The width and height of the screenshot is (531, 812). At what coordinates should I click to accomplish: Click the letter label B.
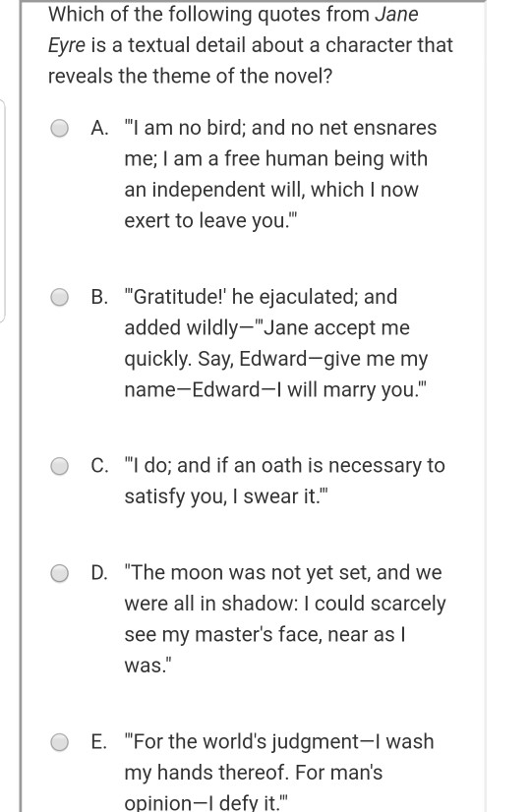pos(99,297)
